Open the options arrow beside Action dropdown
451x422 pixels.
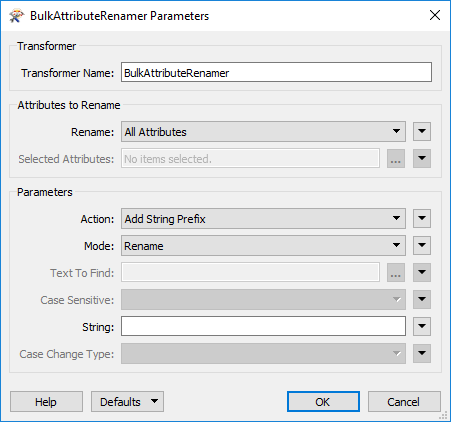(x=422, y=219)
